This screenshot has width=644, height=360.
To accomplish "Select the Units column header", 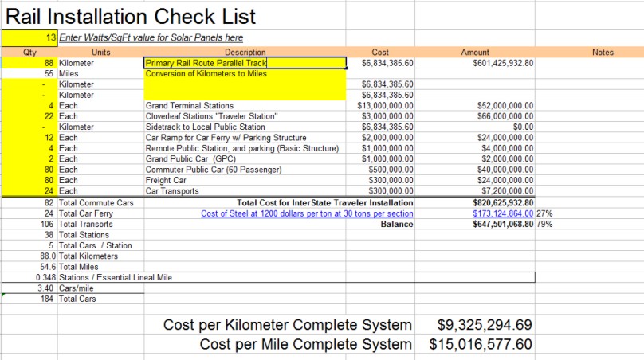I will [x=100, y=52].
